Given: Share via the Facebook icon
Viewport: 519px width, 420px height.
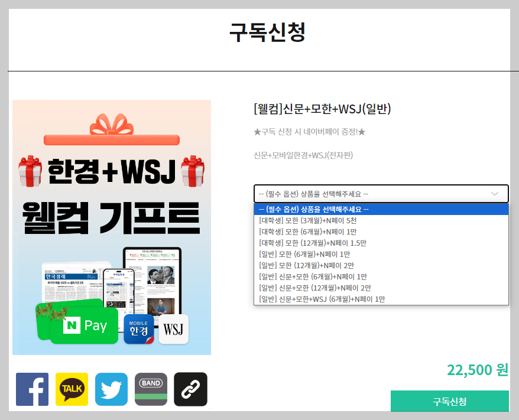Looking at the screenshot, I should point(32,389).
